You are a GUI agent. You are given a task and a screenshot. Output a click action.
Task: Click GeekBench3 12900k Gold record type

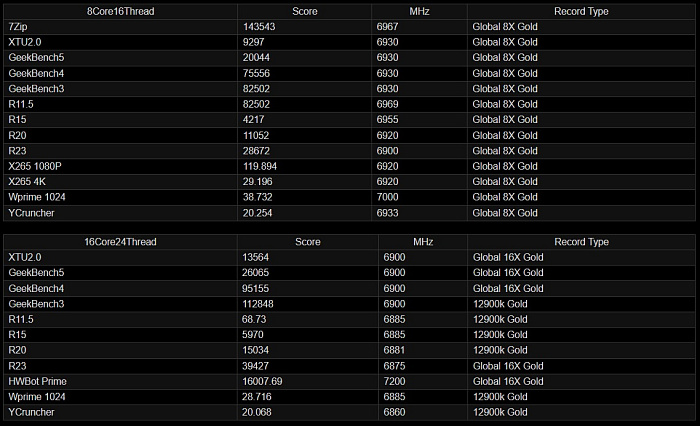click(500, 304)
